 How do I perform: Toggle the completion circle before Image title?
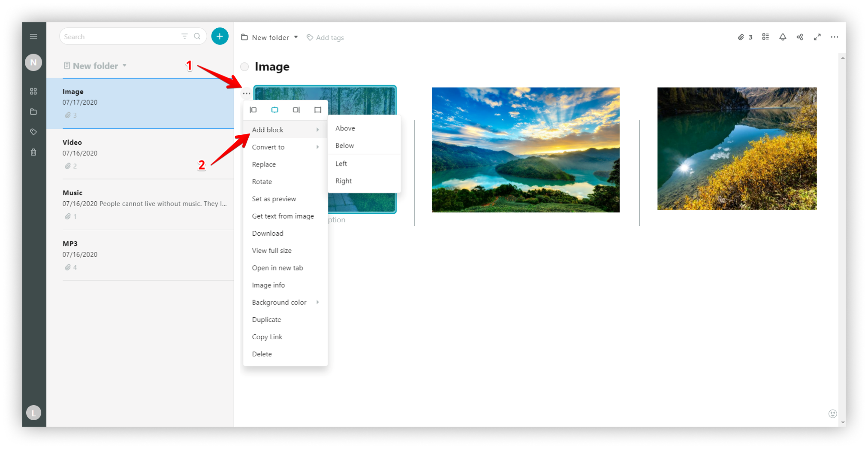coord(244,67)
